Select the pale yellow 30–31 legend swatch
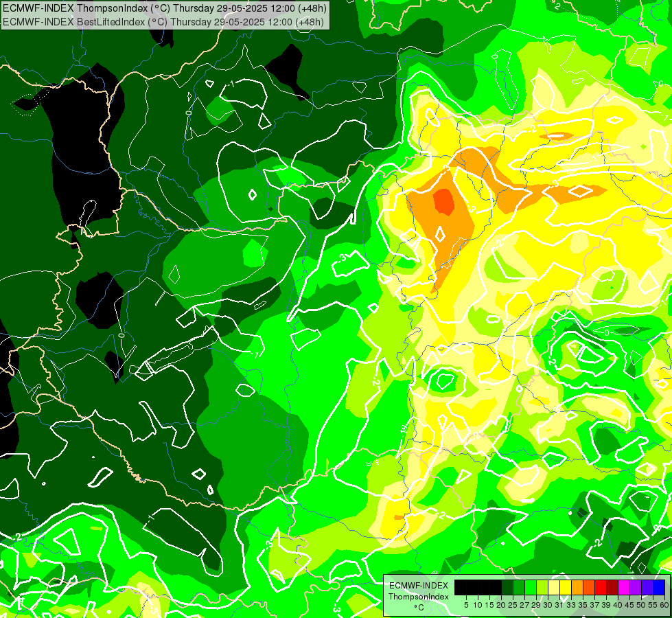This screenshot has width=672, height=618. pos(554,587)
